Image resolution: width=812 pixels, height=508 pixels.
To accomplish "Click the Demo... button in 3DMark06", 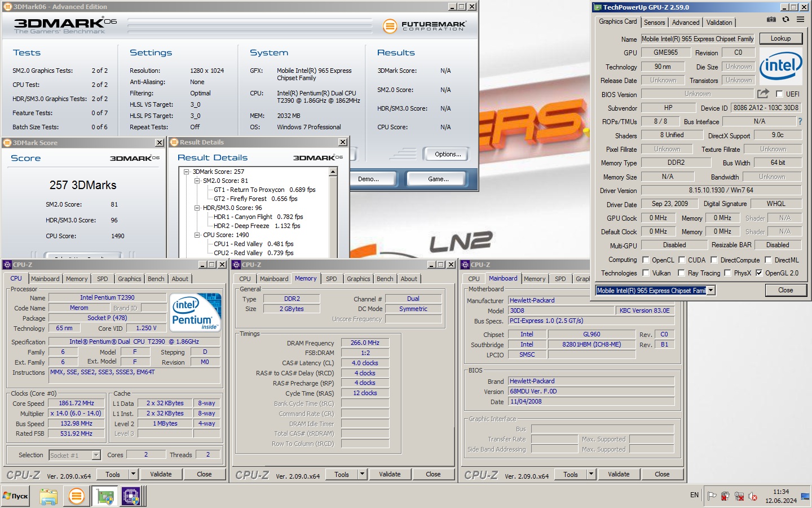I will coord(368,179).
